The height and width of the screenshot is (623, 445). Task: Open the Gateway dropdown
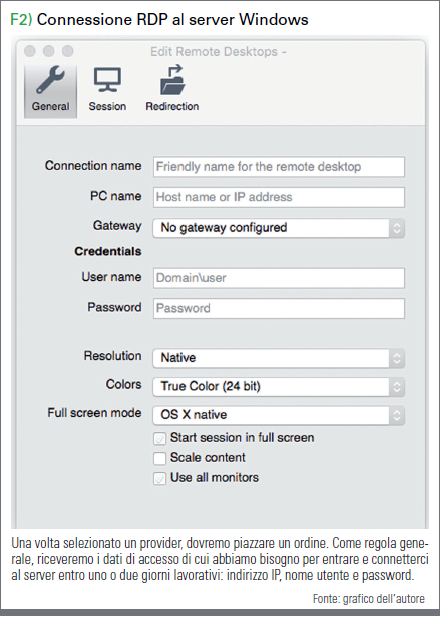[279, 228]
